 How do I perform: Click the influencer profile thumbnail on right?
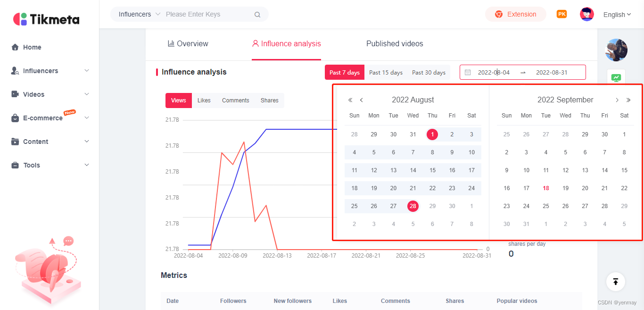pos(616,50)
